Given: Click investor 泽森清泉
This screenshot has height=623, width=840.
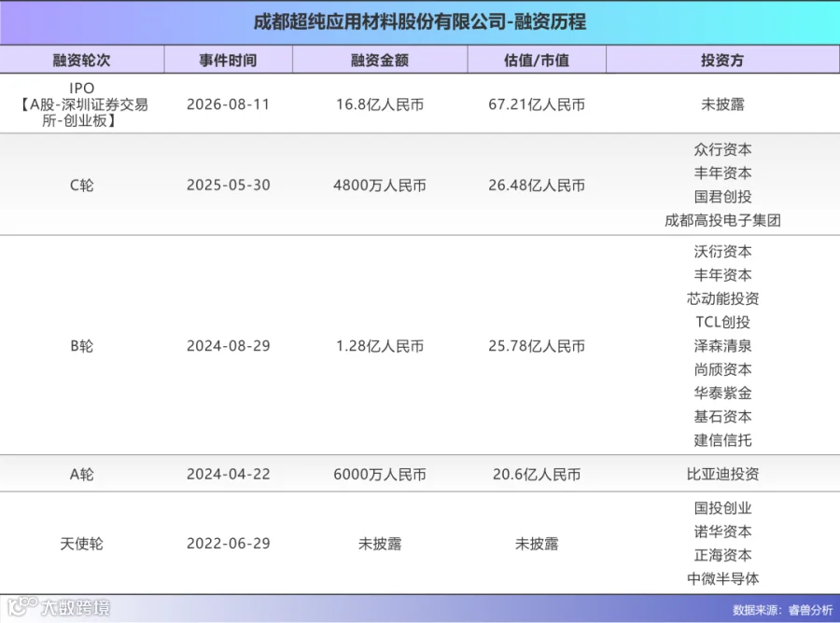Looking at the screenshot, I should pos(722,346).
